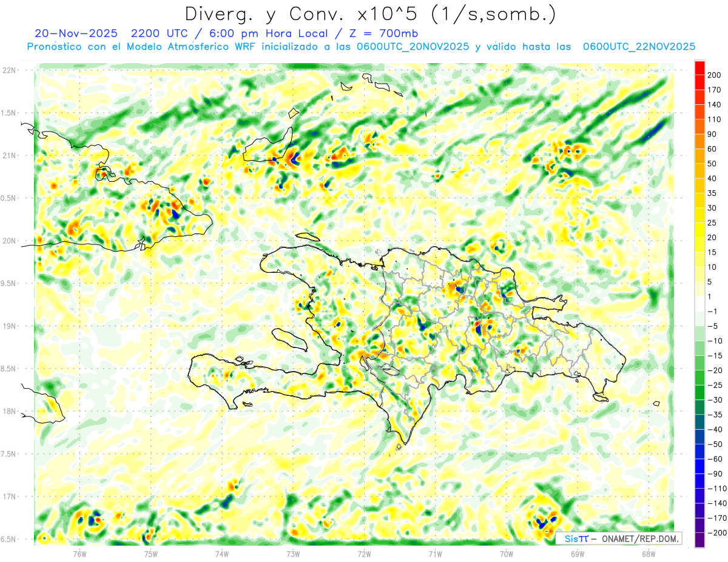Click the "7.5N" latitude axis label
This screenshot has width=728, height=562.
coord(9,454)
